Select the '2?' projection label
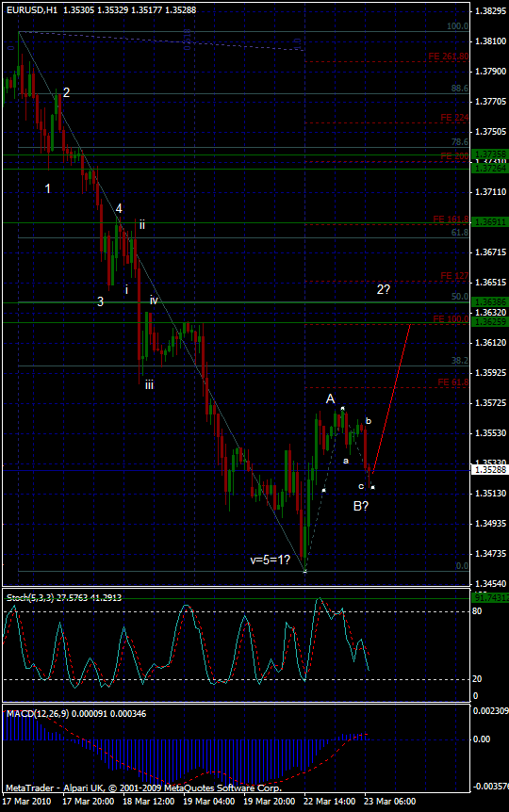Viewport: 509px width, 812px height. click(x=383, y=289)
